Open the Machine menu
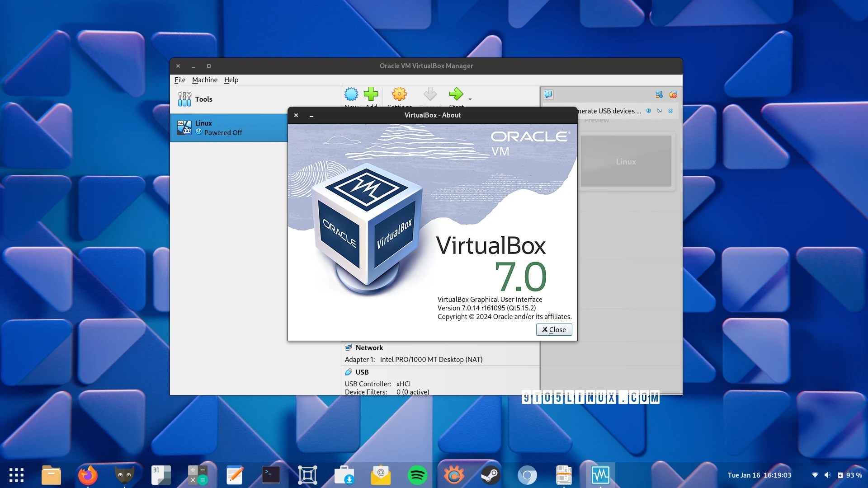 [205, 80]
